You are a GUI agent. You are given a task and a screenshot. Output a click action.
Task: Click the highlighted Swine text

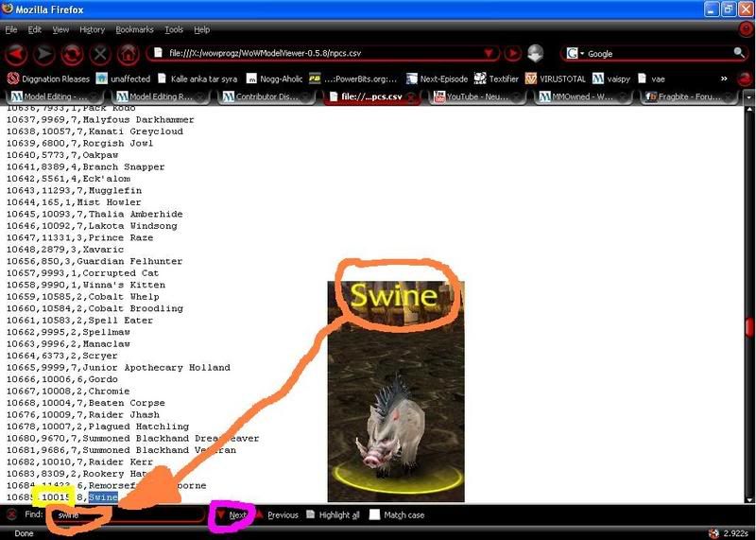pos(103,497)
